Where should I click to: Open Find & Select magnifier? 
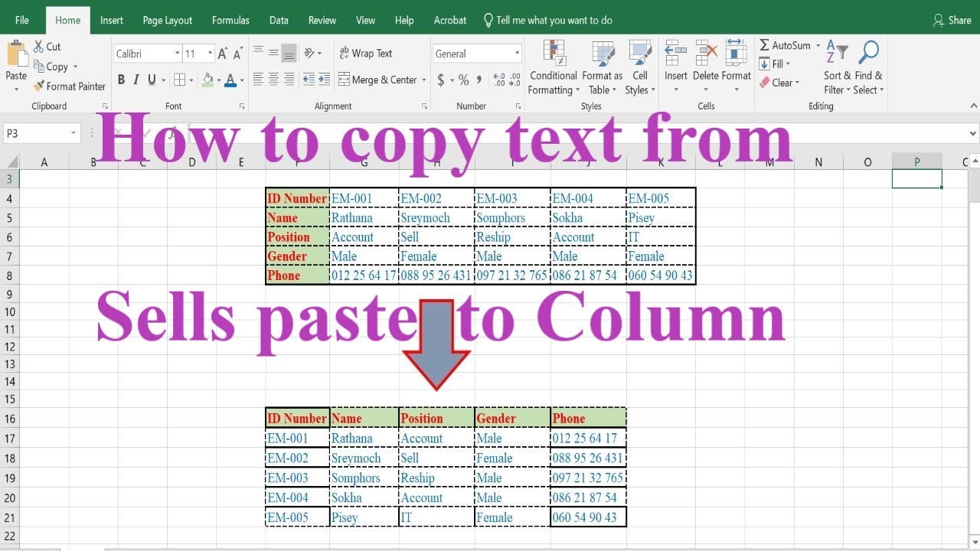868,54
